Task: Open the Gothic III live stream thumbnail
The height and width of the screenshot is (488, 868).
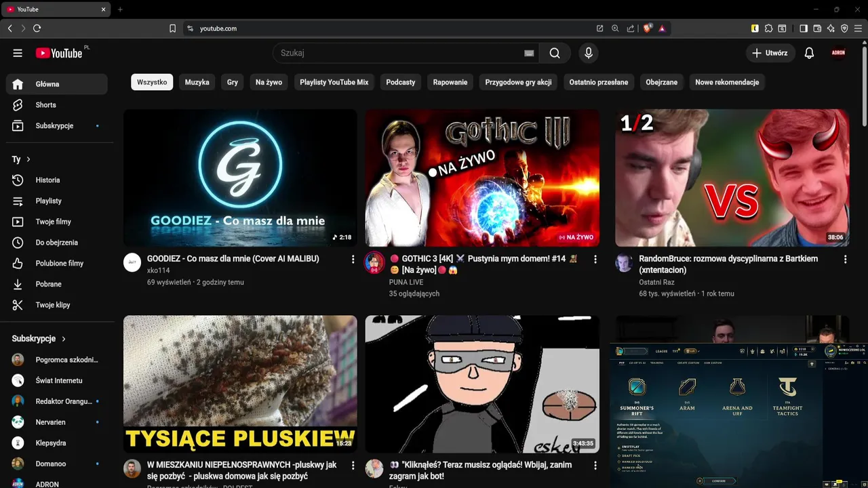Action: point(482,178)
